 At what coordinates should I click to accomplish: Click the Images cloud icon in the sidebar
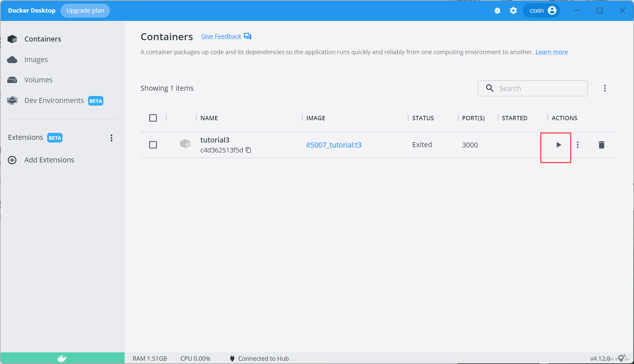[x=12, y=60]
